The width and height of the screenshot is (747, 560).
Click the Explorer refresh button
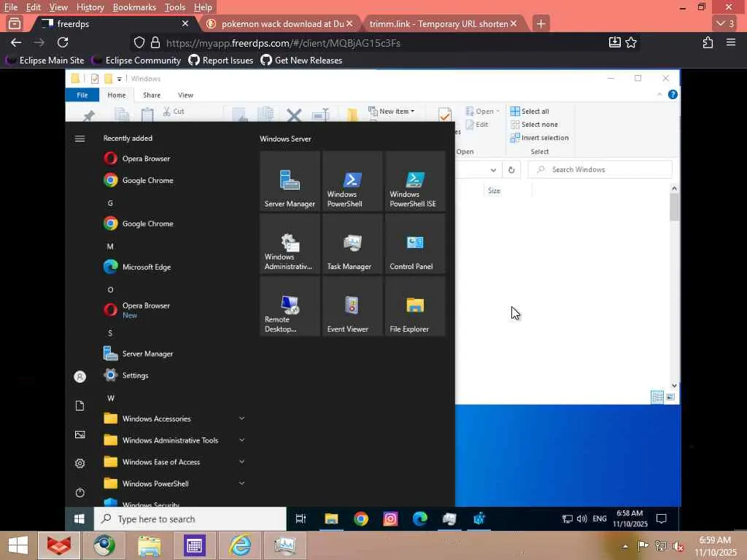(x=511, y=170)
